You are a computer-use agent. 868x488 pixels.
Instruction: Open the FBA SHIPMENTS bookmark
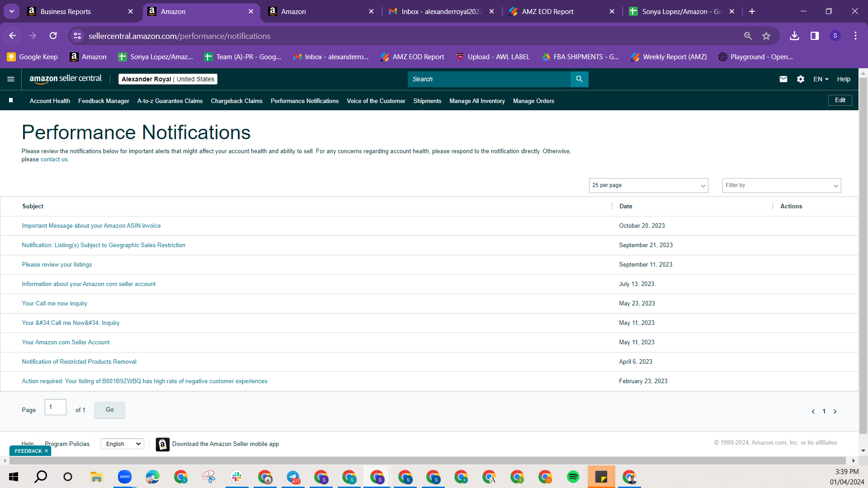(x=580, y=57)
